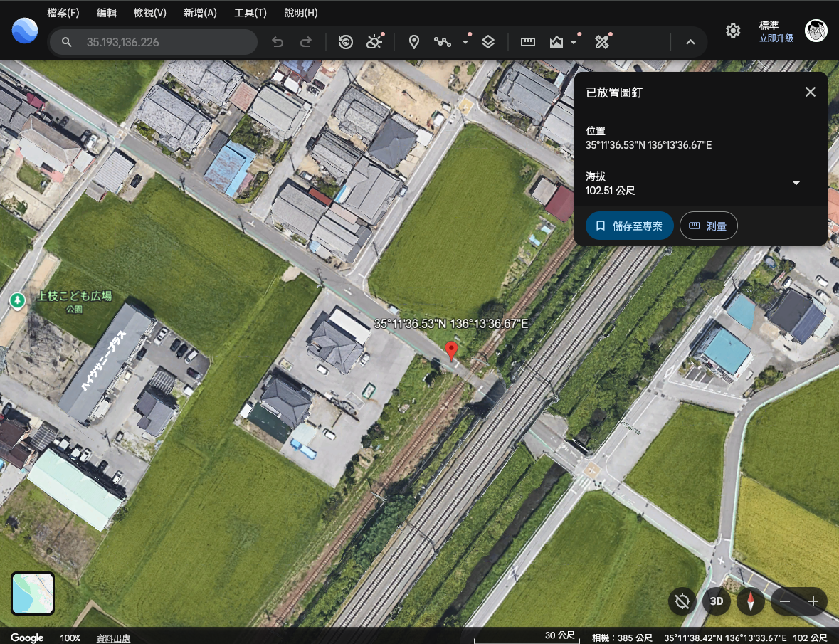839x644 pixels.
Task: Click the red placemark pin on the map
Action: (x=452, y=351)
